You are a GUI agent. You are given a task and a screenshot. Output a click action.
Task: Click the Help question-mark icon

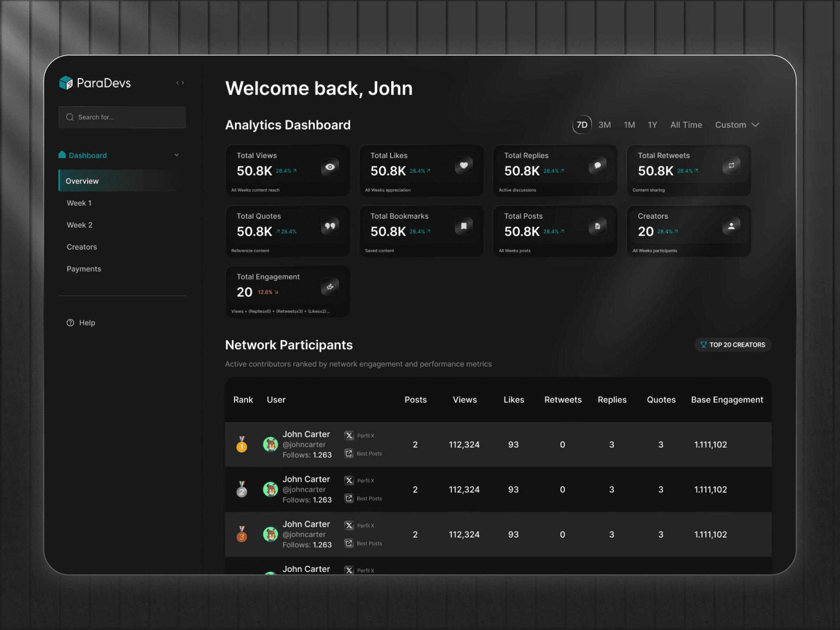tap(70, 323)
